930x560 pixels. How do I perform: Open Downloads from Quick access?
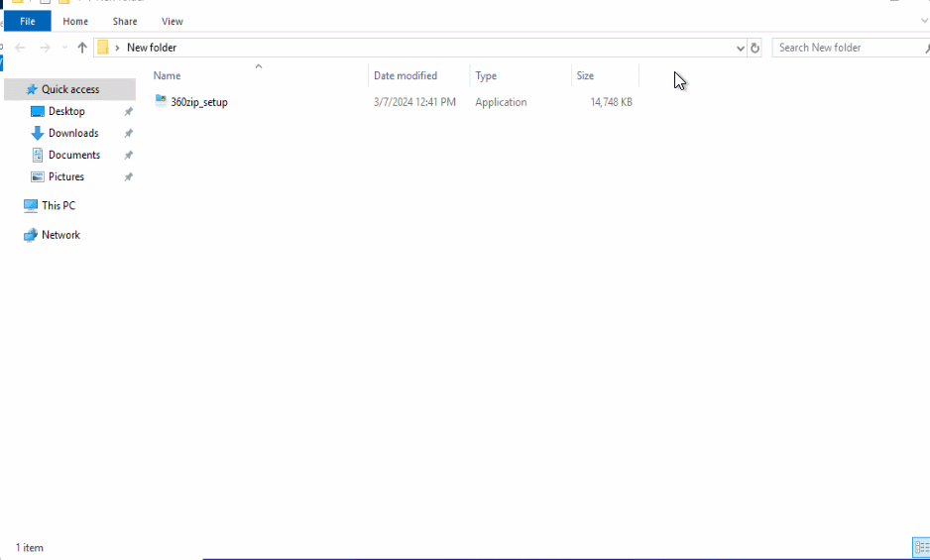click(x=73, y=133)
